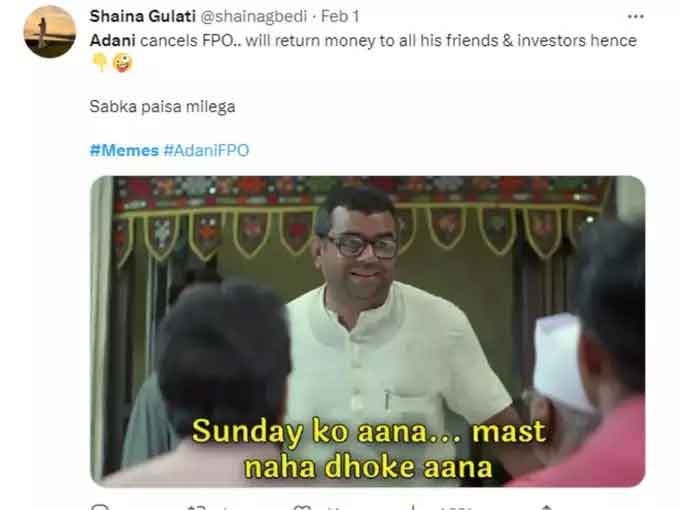Viewport: 680px width, 510px height.
Task: Click the share icon under the tweet
Action: point(547,507)
